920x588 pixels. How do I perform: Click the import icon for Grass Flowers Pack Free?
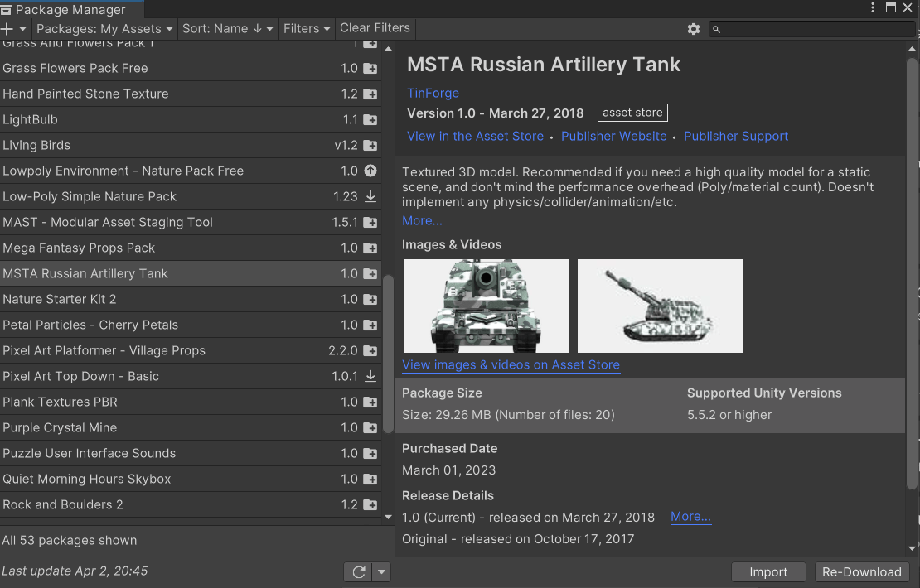(x=370, y=69)
